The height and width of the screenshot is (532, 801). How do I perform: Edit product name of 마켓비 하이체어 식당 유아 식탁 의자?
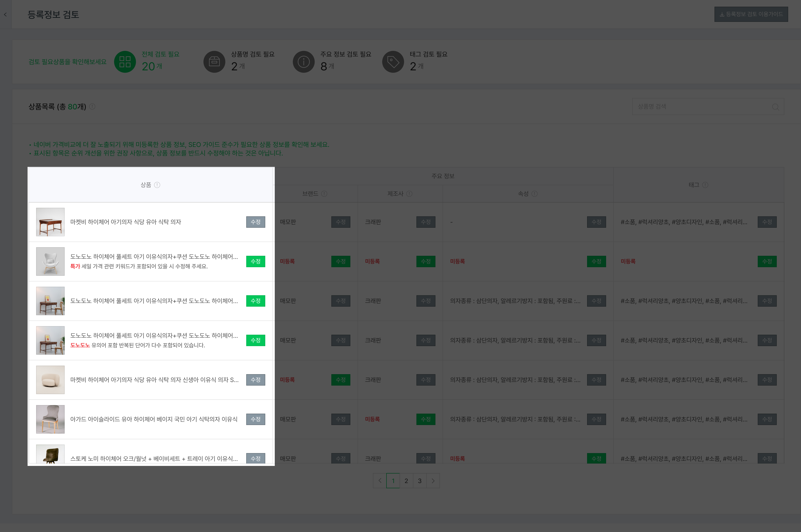(x=256, y=222)
